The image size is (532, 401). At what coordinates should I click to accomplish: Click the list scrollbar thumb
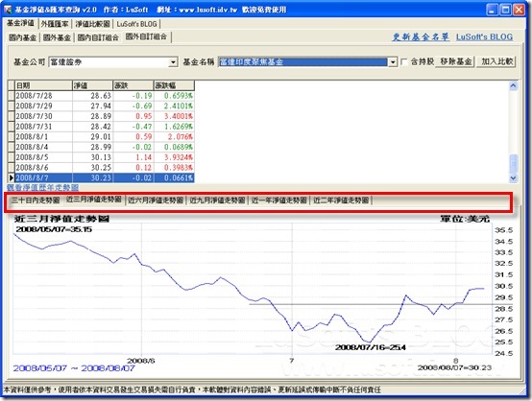[514, 163]
